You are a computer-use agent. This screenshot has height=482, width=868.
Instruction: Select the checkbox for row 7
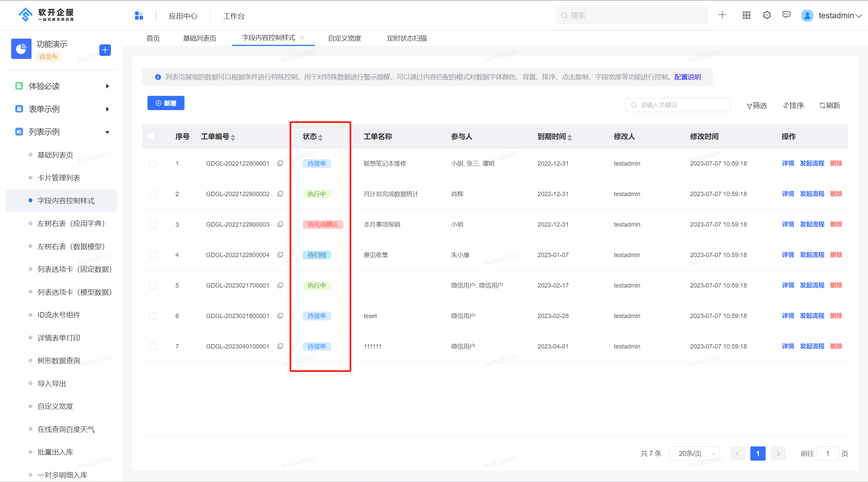[x=153, y=346]
